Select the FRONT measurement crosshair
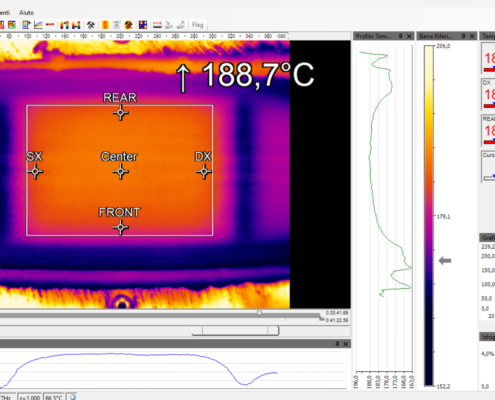The width and height of the screenshot is (495, 400). click(x=121, y=228)
